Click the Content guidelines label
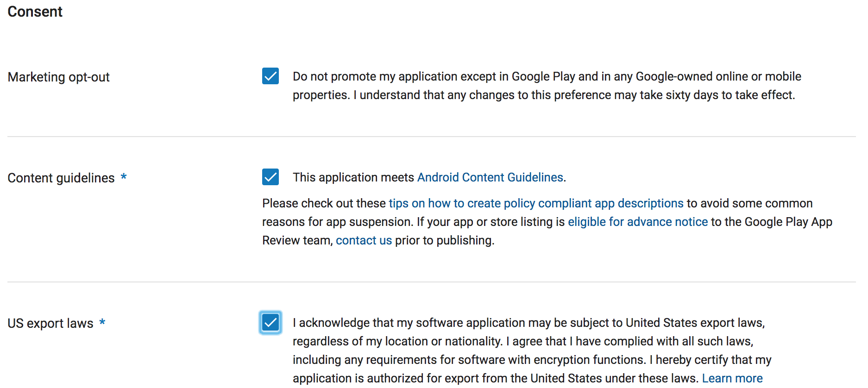Viewport: 868px width, 388px height. coord(61,178)
